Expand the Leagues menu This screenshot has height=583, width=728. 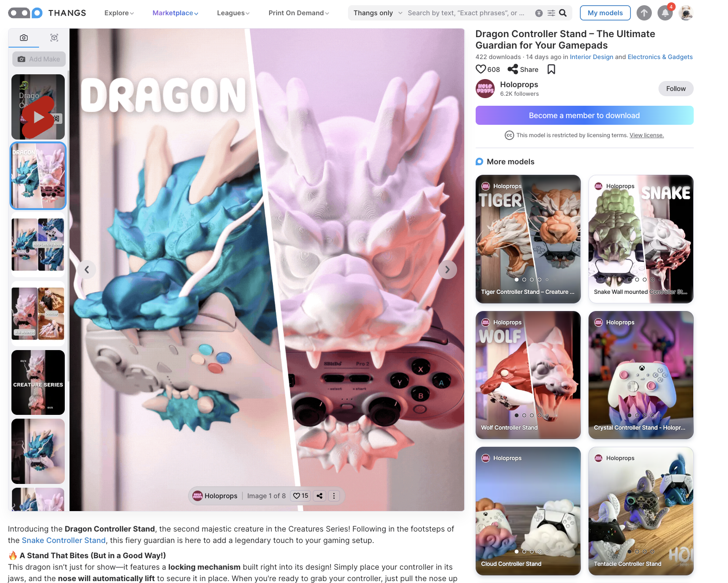point(233,13)
